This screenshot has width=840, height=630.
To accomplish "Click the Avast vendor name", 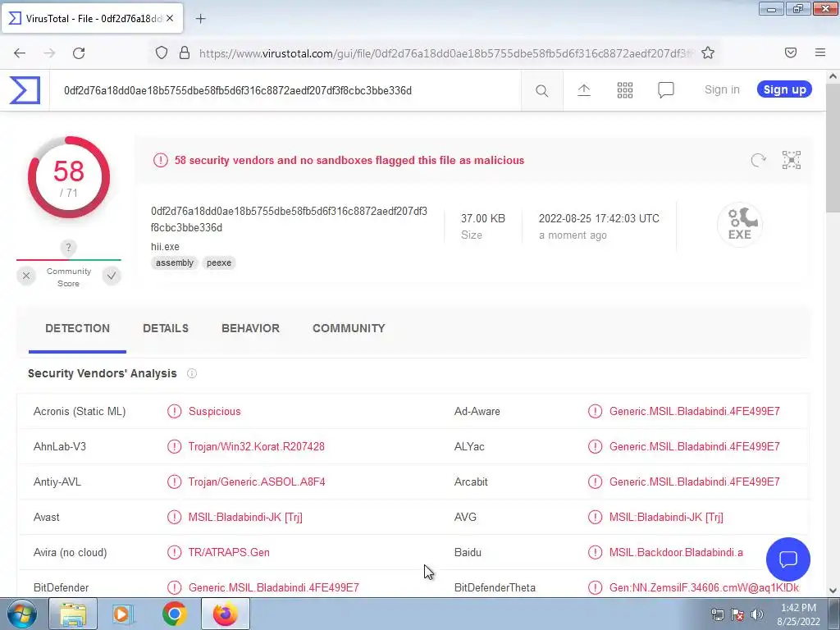I will [47, 518].
